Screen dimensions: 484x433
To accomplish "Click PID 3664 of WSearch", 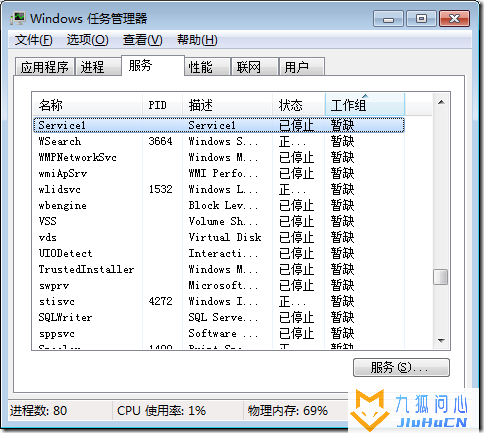I will pos(161,141).
